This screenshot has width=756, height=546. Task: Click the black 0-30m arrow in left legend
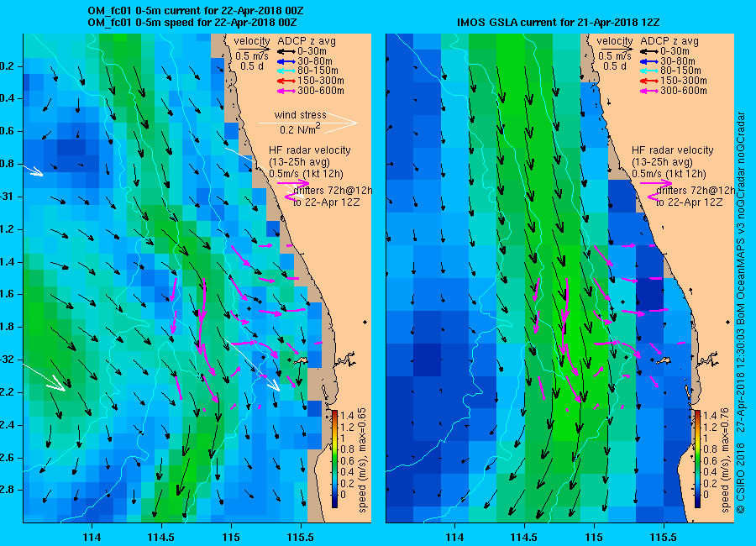(286, 51)
